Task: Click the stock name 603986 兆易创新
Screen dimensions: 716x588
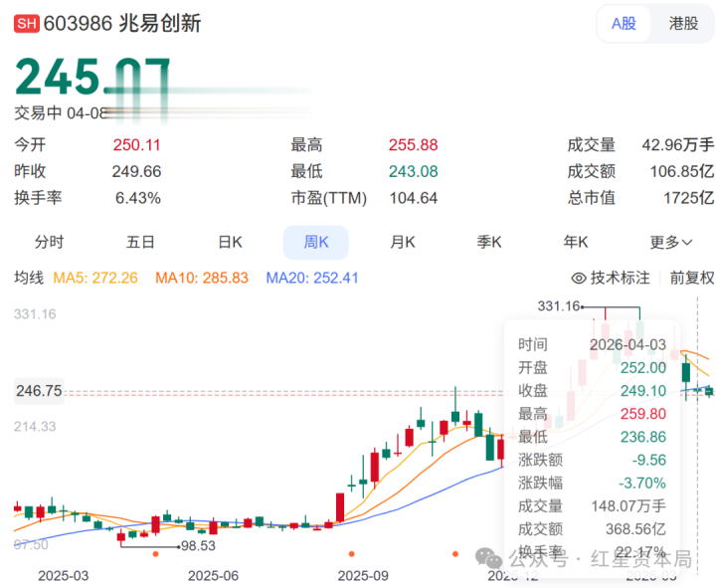Action: (122, 23)
